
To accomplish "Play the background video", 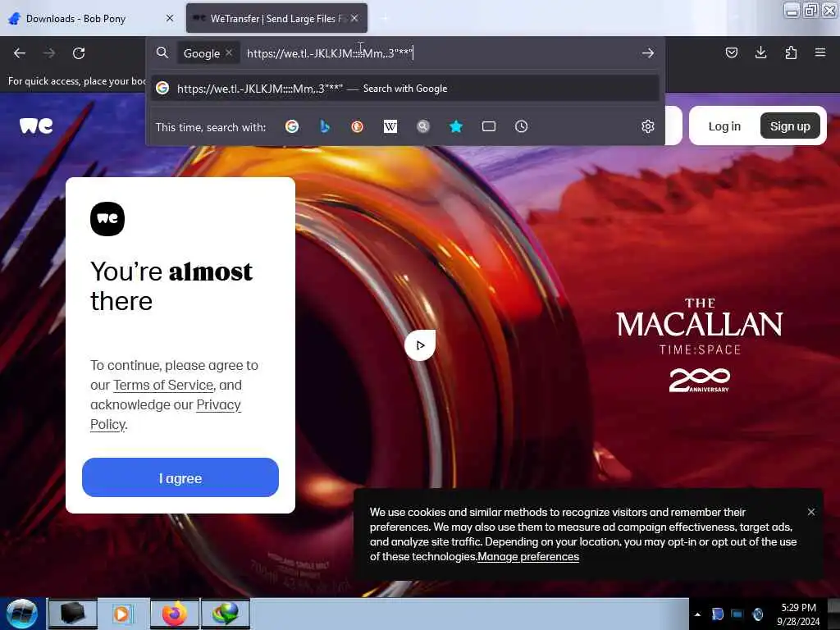I will point(420,345).
